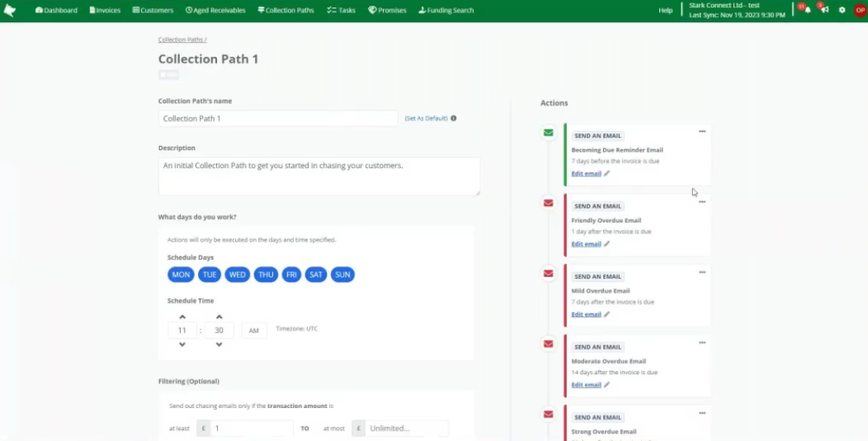Click the green envelope icon for Becoming Due Reminder
This screenshot has width=868, height=441.
point(548,133)
